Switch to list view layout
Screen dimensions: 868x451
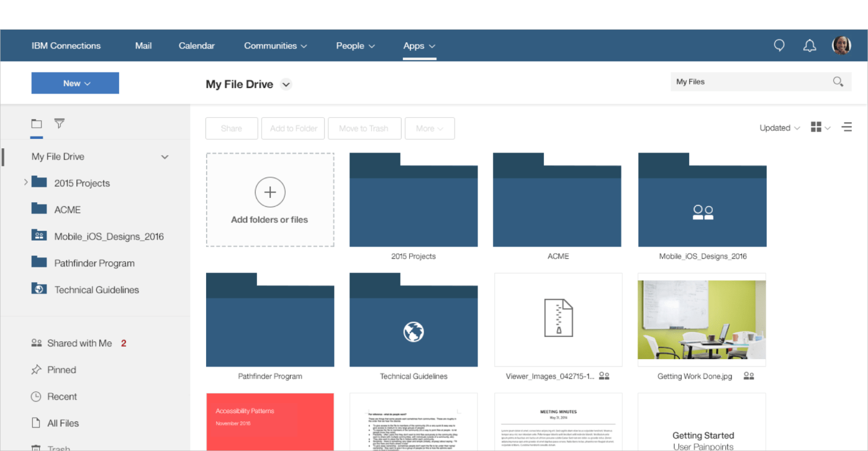(x=847, y=127)
